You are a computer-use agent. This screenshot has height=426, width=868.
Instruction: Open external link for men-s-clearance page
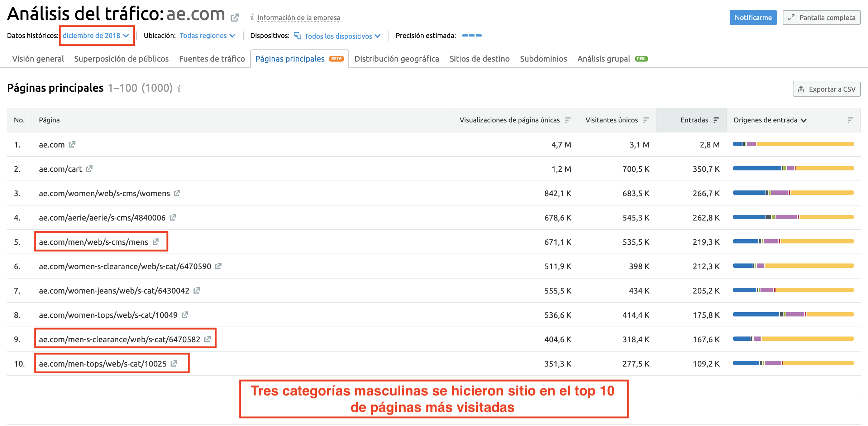pos(208,339)
